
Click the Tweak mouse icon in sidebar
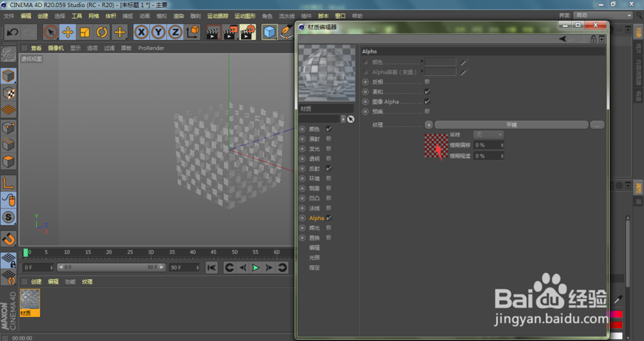8,200
